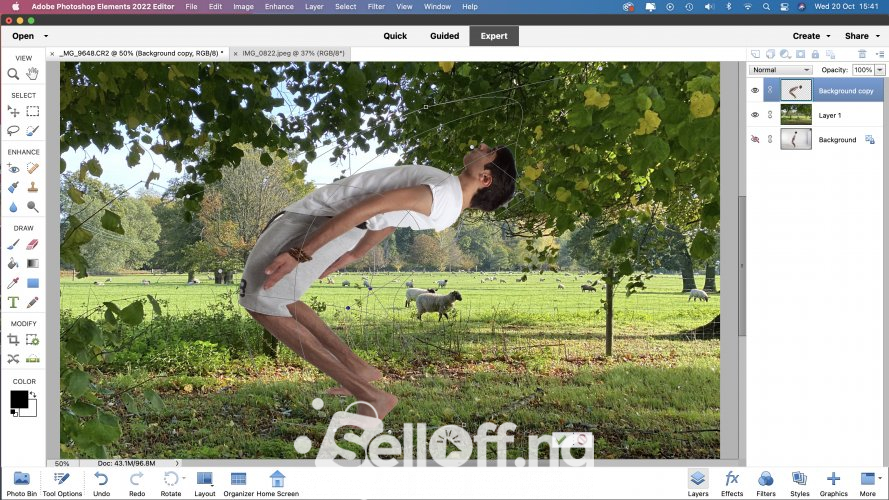Select the Brush tool
The image size is (889, 500).
pyautogui.click(x=13, y=244)
